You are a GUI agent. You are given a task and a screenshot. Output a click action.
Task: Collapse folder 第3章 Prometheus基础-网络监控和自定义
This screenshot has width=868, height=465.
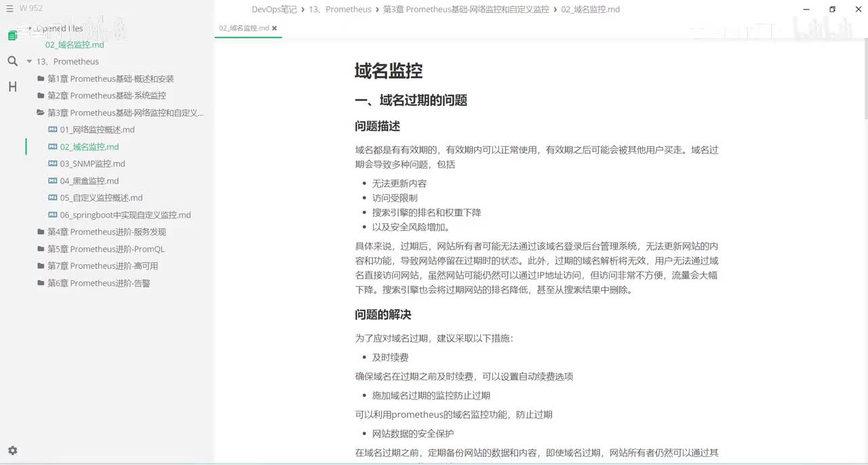click(125, 113)
